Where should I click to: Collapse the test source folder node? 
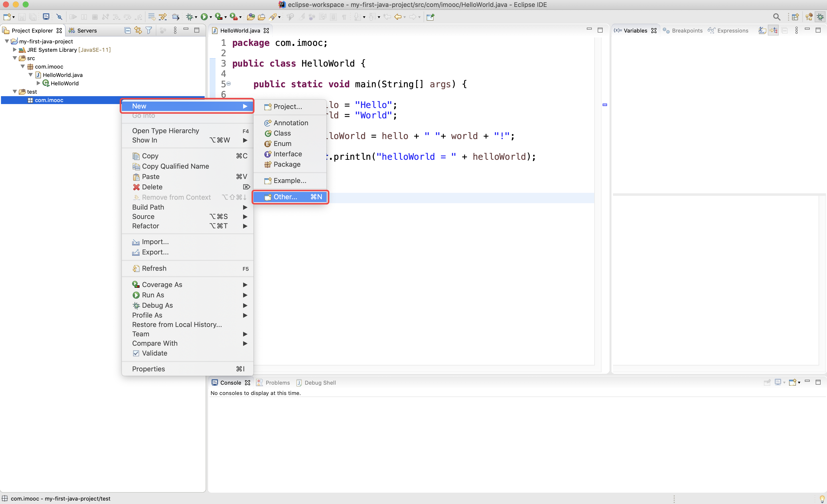point(15,92)
